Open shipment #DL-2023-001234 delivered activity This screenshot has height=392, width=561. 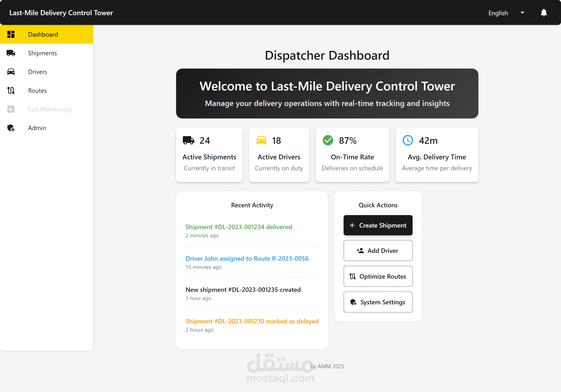pyautogui.click(x=238, y=227)
